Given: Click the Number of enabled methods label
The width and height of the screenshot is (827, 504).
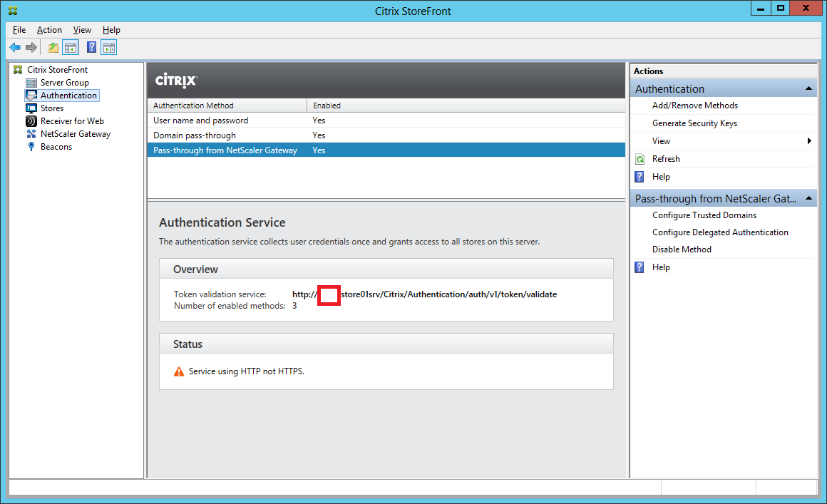Looking at the screenshot, I should click(x=230, y=306).
